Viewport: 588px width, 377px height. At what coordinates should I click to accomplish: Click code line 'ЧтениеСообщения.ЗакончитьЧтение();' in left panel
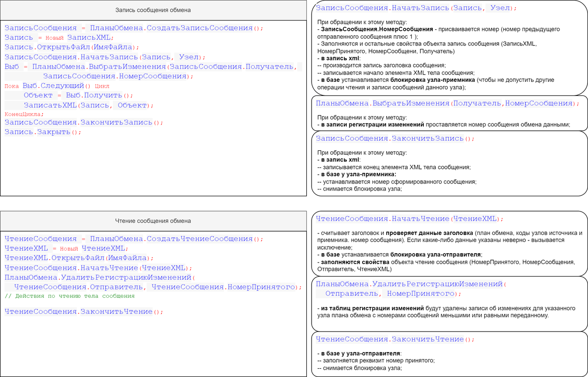click(x=83, y=311)
